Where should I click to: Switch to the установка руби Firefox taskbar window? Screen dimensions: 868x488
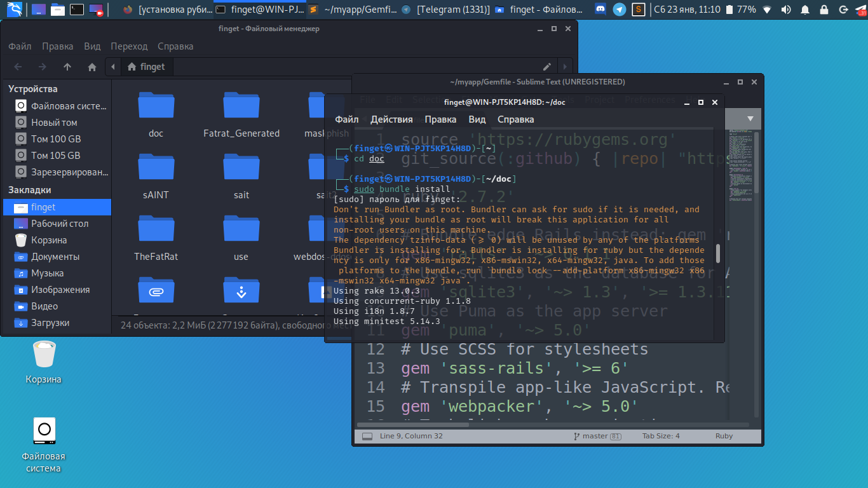pyautogui.click(x=168, y=10)
